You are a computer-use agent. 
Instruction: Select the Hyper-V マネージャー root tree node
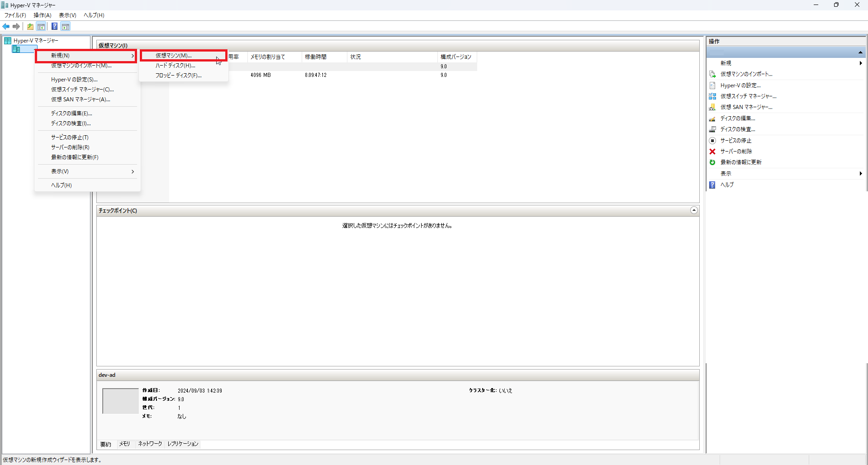(36, 41)
